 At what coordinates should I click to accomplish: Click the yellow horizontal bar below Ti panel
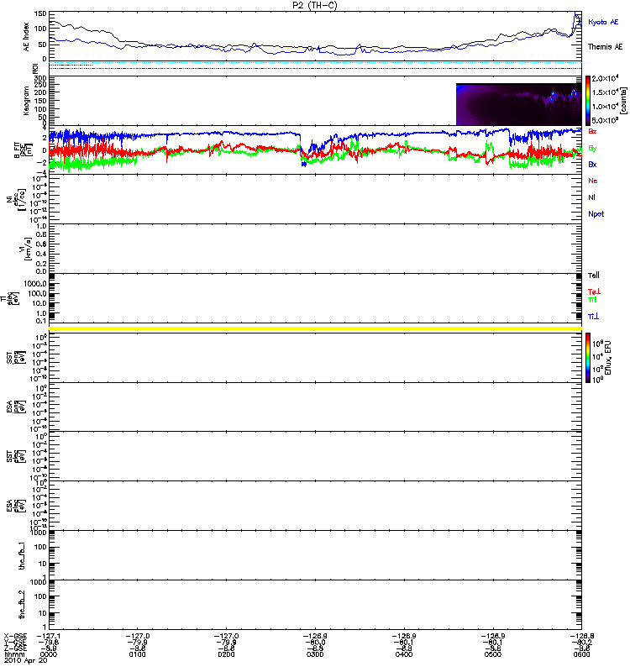[x=316, y=328]
